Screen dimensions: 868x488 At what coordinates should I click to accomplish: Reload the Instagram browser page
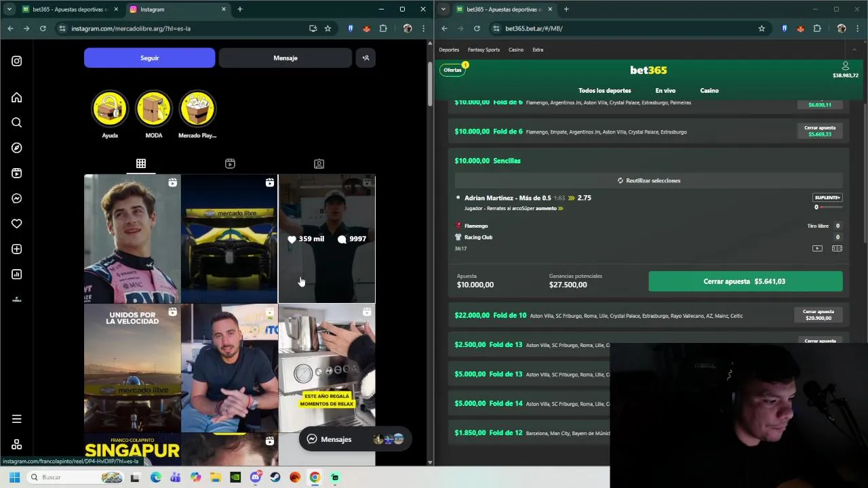click(x=43, y=28)
